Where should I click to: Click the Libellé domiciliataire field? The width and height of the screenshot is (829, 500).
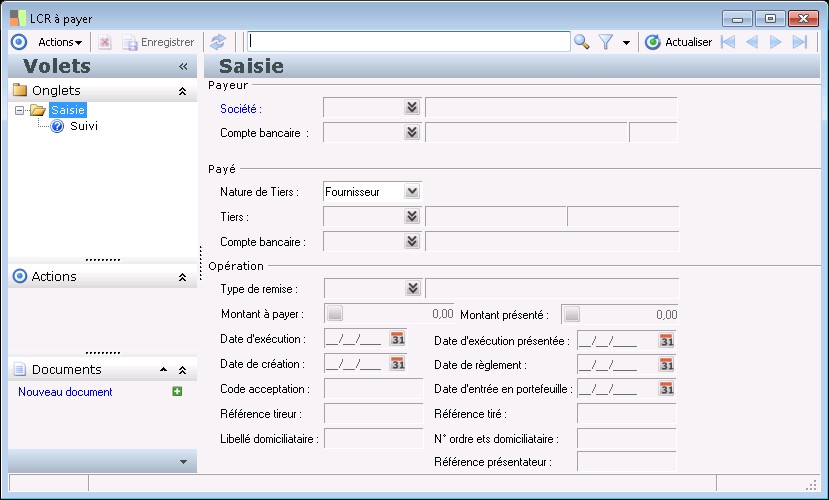click(x=374, y=438)
